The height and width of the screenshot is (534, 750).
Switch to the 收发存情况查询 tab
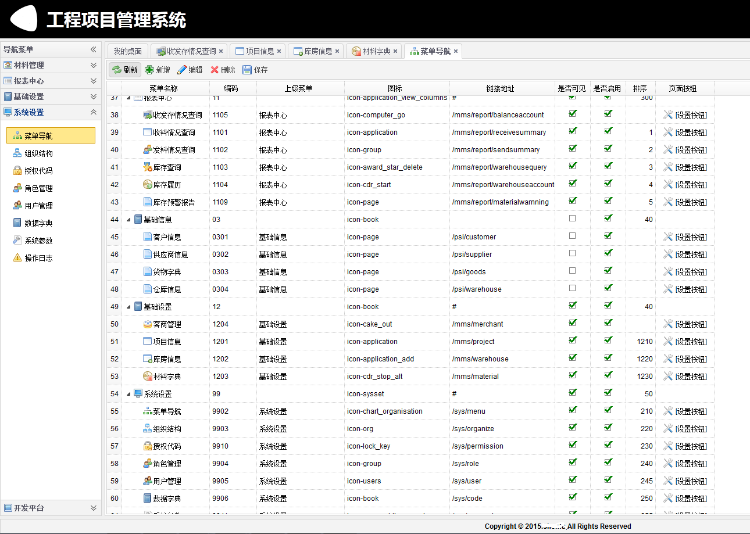coord(190,51)
